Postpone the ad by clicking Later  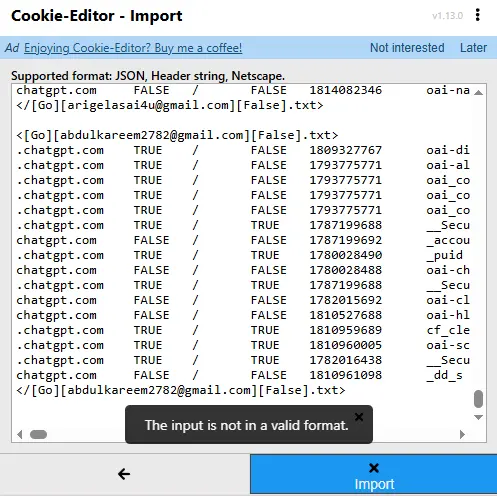pyautogui.click(x=473, y=48)
